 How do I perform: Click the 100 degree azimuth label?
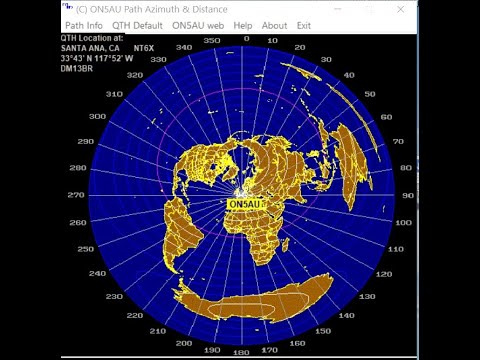[404, 222]
